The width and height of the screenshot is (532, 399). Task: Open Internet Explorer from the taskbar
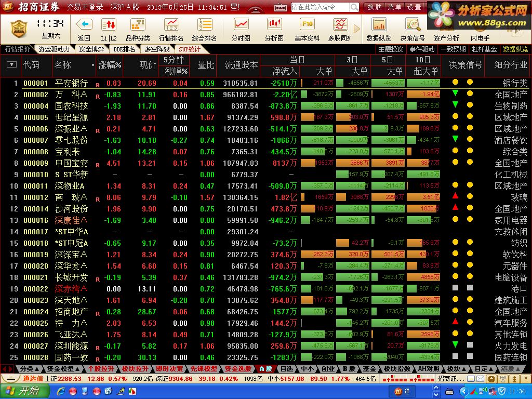click(61, 392)
